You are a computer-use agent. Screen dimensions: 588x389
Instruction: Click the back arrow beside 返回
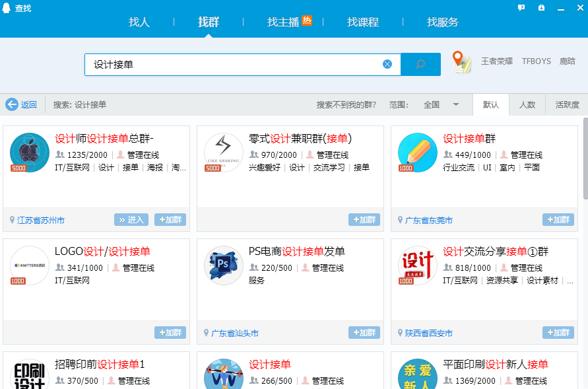pyautogui.click(x=12, y=104)
